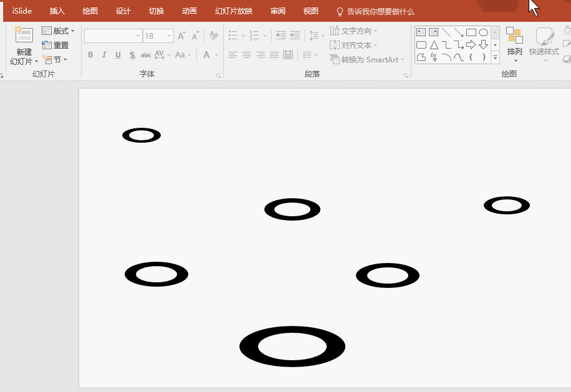Select the rectangle shape in shapes gallery
Viewport: 571px width, 392px height.
pos(471,32)
